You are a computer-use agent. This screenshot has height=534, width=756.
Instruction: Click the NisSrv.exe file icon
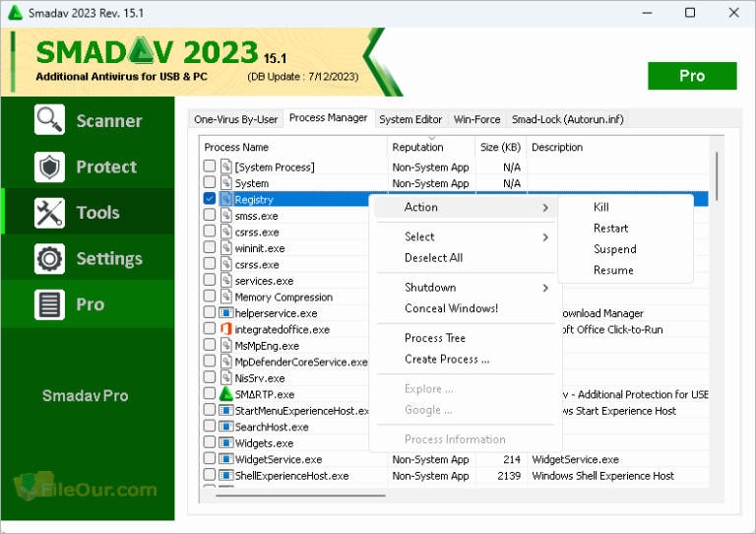(226, 377)
